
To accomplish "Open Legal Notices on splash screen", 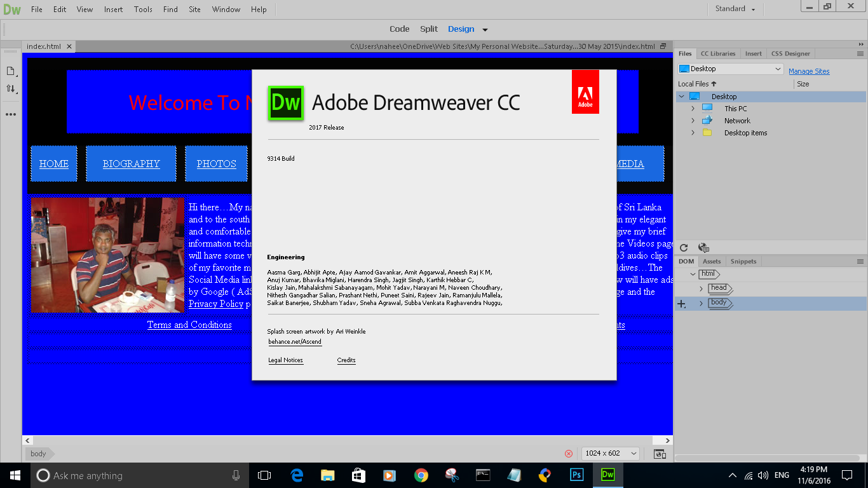I will (x=285, y=360).
